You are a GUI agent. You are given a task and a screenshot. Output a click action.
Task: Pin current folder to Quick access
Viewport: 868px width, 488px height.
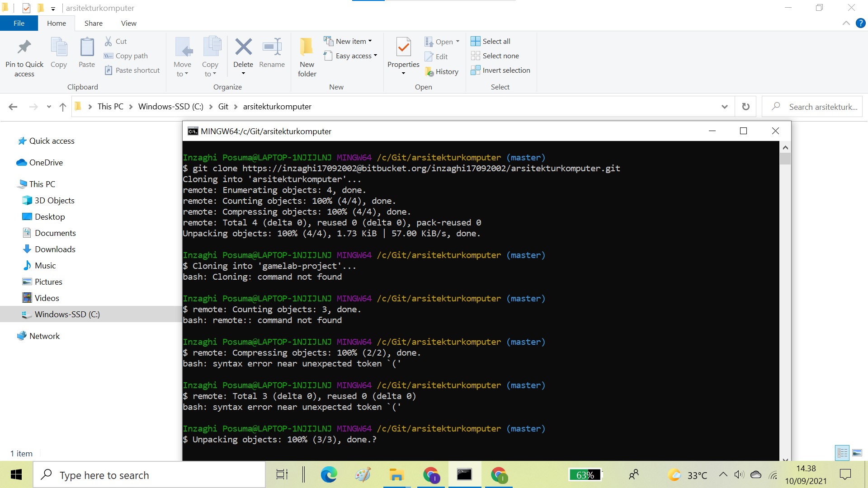coord(24,54)
